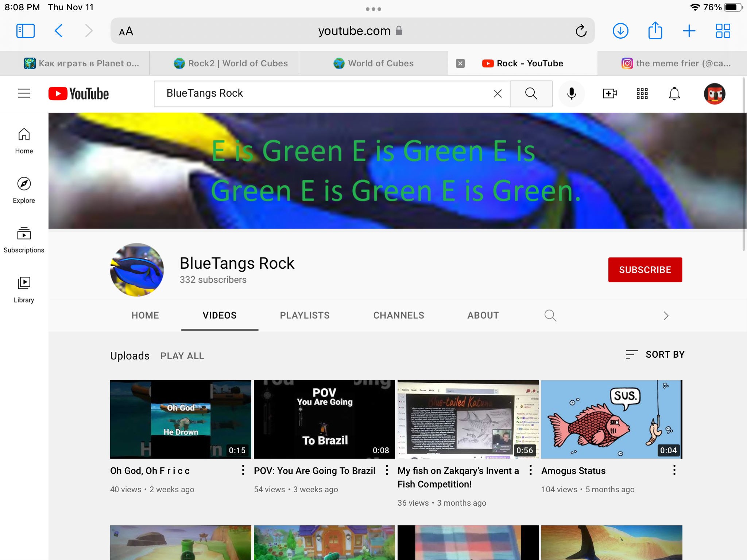This screenshot has width=747, height=560.
Task: Tap the youtube.com address bar
Action: 353,31
